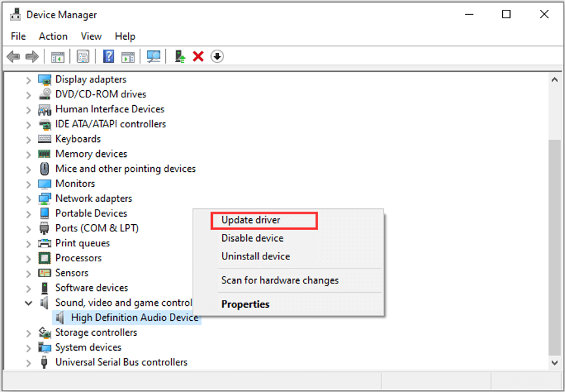Open the File menu

point(18,37)
